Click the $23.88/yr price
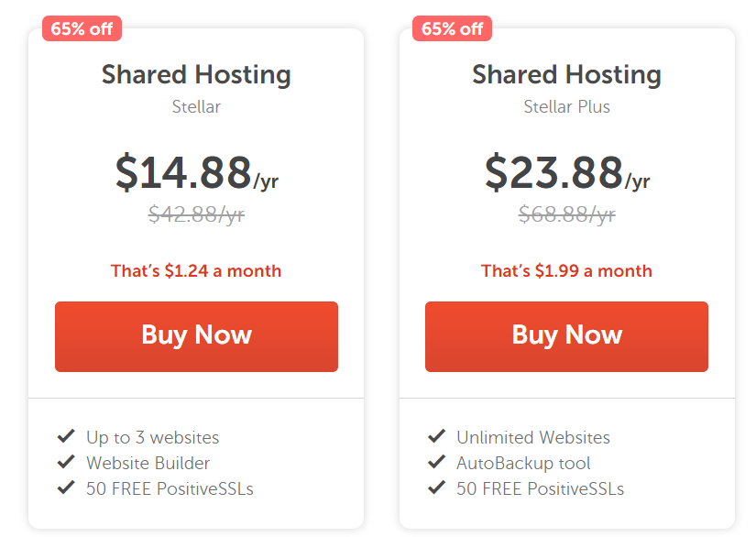Viewport: 756px width, 537px height. pos(566,172)
